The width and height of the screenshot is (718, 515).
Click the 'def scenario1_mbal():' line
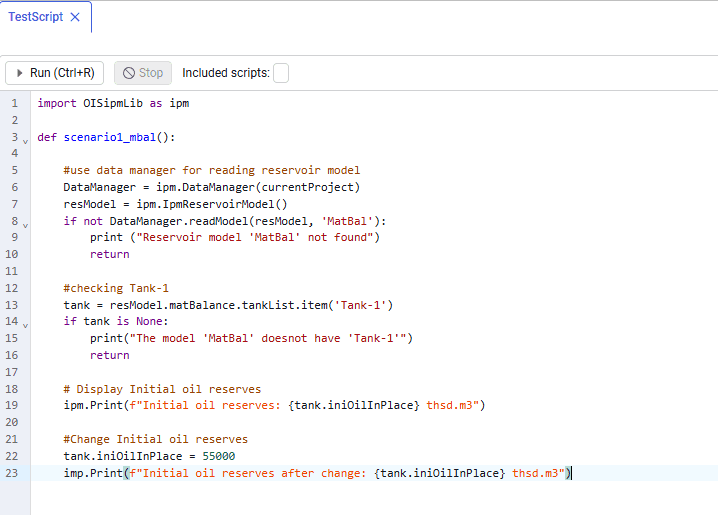click(x=106, y=137)
